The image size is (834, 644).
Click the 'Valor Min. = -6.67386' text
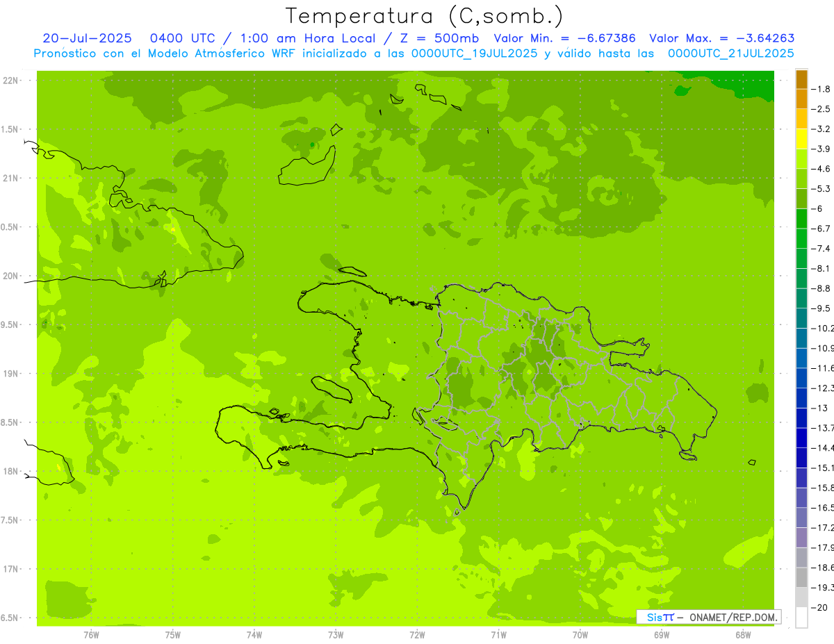(x=564, y=38)
